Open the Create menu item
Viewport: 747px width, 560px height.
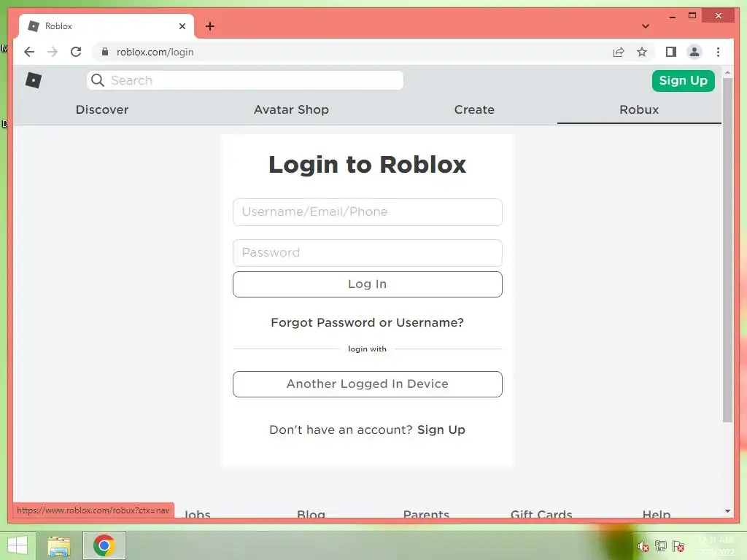(474, 109)
